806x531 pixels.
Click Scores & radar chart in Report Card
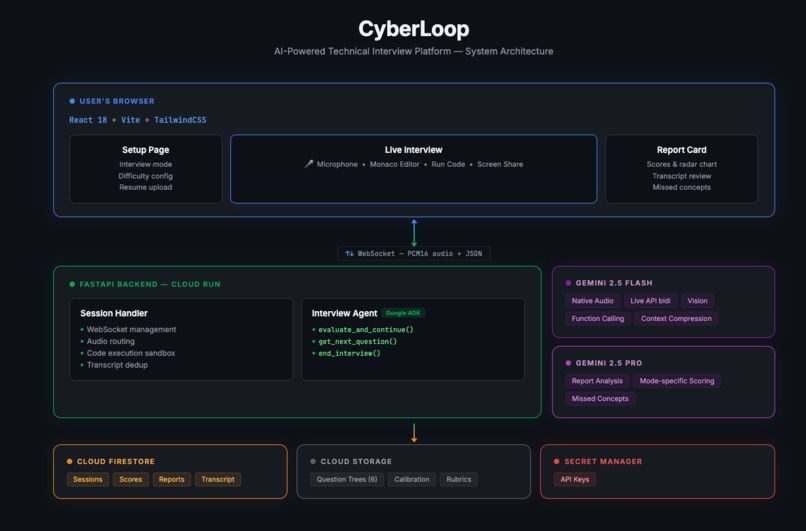coord(682,164)
